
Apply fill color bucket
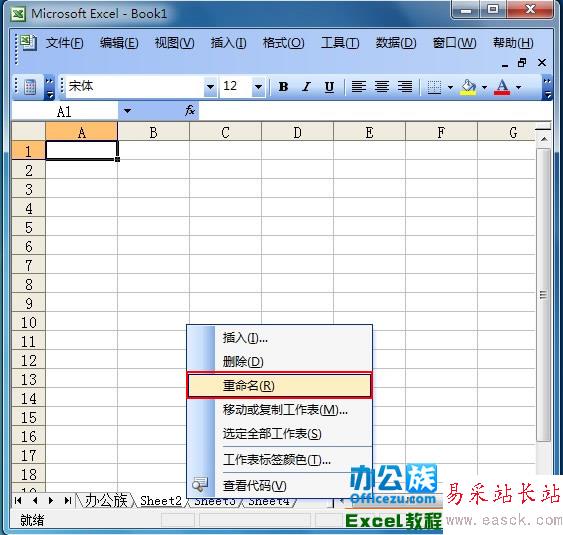click(x=468, y=87)
